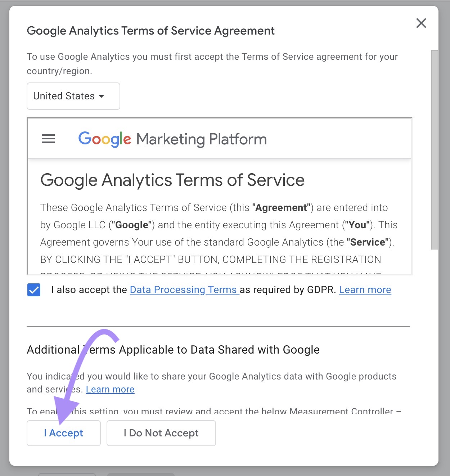The width and height of the screenshot is (450, 476).
Task: Click the bolded word Agreement in the terms text
Action: click(280, 207)
